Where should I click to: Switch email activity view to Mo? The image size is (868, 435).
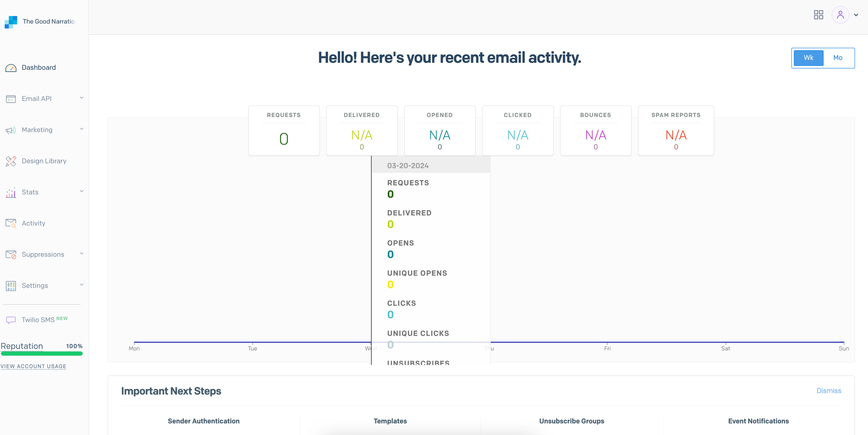coord(838,58)
